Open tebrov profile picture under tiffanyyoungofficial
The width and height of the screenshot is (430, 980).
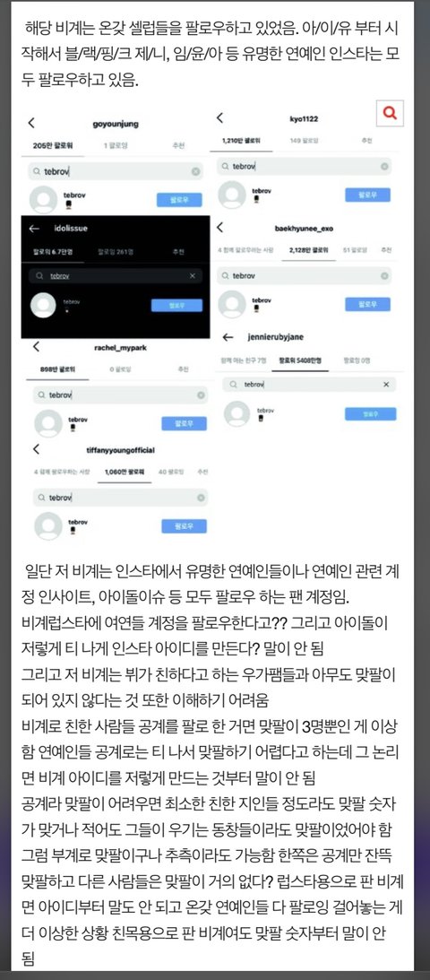click(x=48, y=525)
